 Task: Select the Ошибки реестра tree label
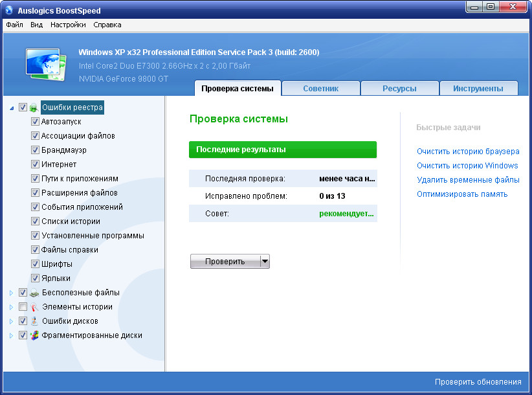click(x=72, y=107)
